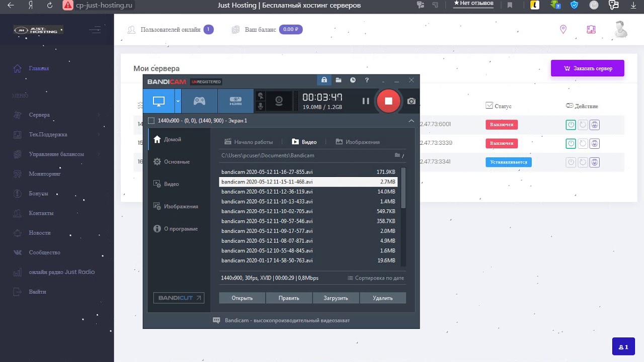Open Bandicam scheduled recording clock
Image resolution: width=644 pixels, height=362 pixels.
coord(353,80)
